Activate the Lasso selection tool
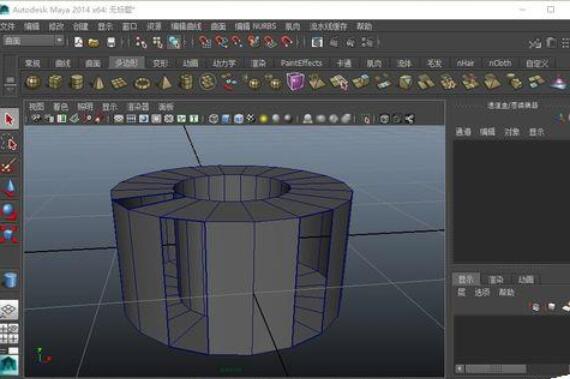Viewport: 570px width, 379px height. click(x=9, y=143)
